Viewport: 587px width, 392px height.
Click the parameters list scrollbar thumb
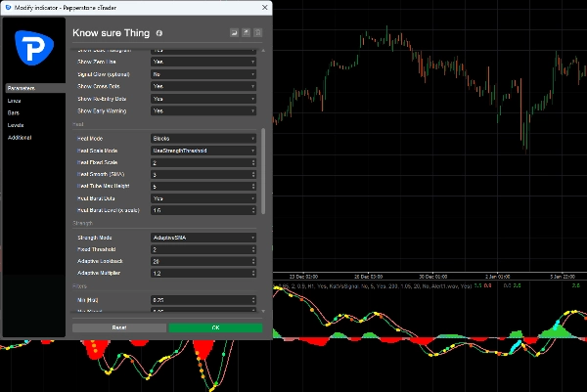point(263,171)
